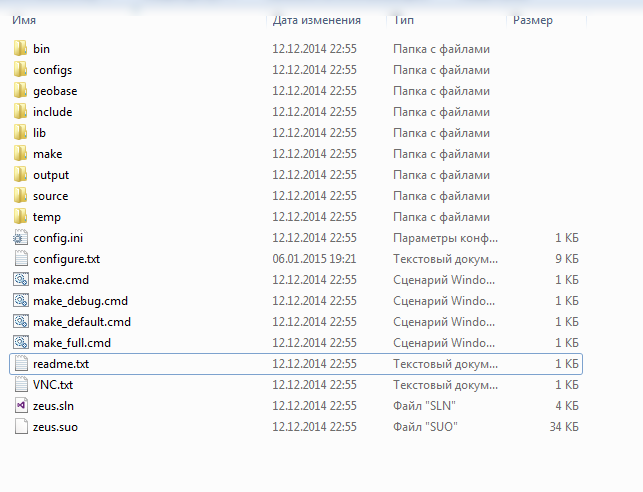Select the make_debug.cmd file name
Screen dimensions: 643x492
tap(80, 301)
